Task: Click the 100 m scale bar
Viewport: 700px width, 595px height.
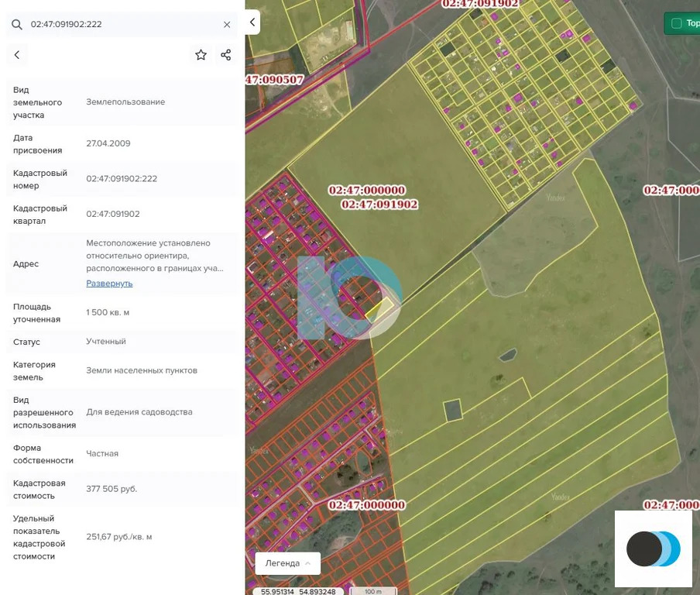Action: click(x=373, y=591)
